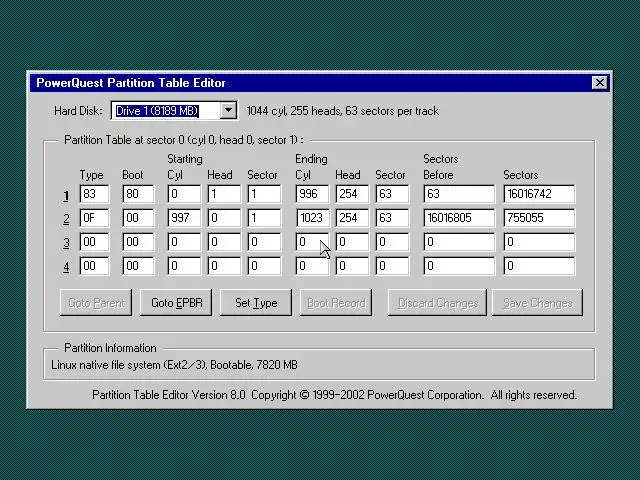
Task: Select partition row label 1
Action: 66,196
